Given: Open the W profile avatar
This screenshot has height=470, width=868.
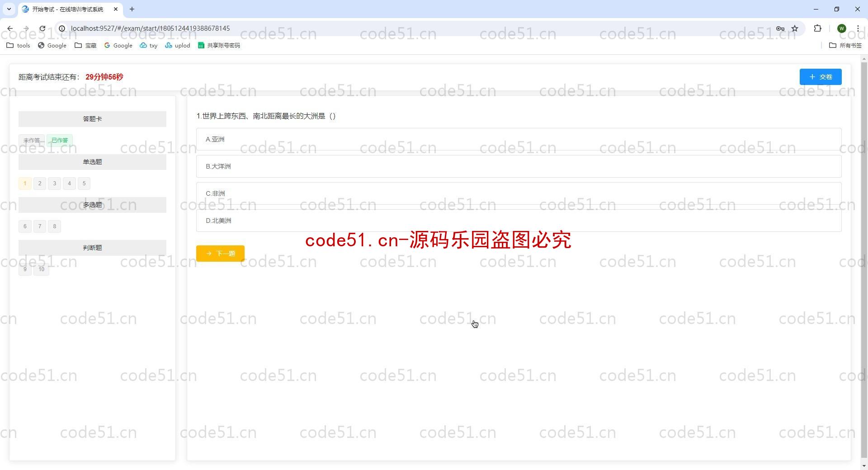Looking at the screenshot, I should 841,28.
